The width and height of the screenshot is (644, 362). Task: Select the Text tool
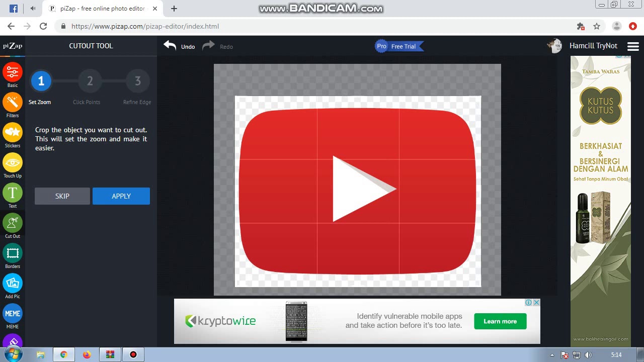point(13,193)
